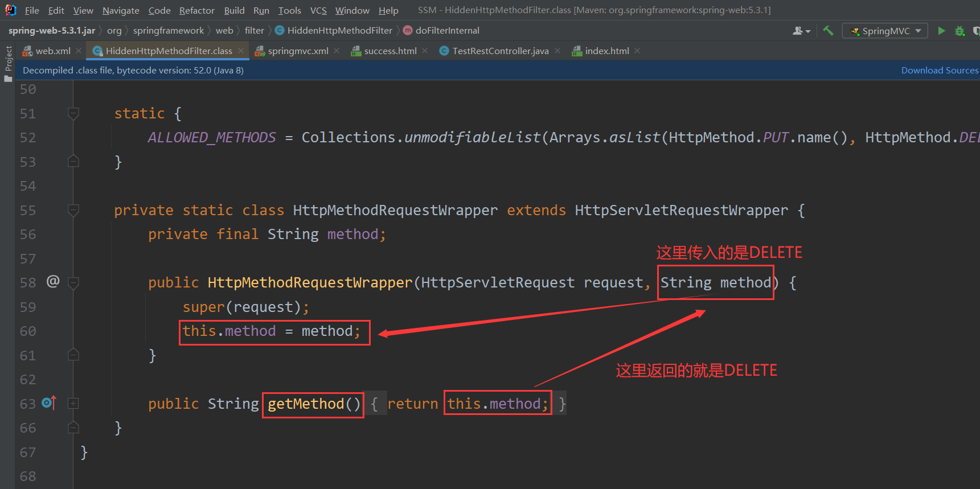Click getMethod() on line 63
The image size is (980, 489).
314,404
